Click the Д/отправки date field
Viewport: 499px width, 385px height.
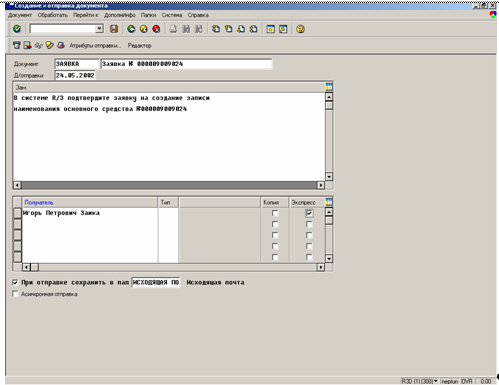click(x=75, y=75)
